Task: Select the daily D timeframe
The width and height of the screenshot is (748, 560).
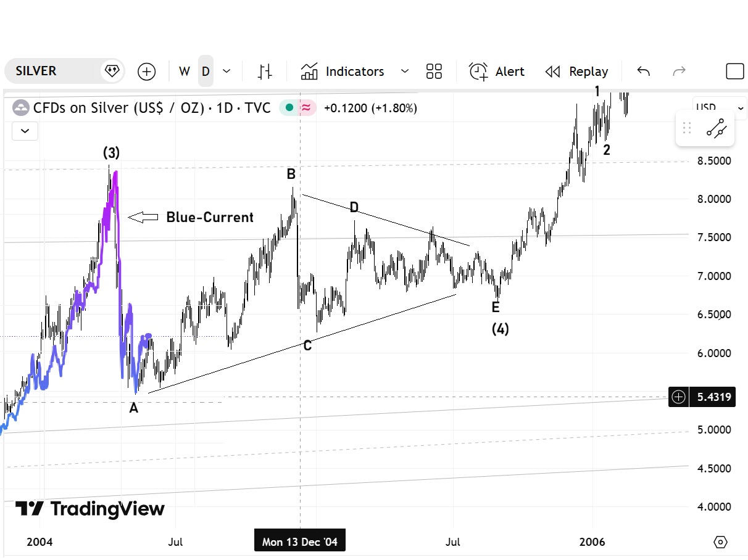Action: [206, 72]
